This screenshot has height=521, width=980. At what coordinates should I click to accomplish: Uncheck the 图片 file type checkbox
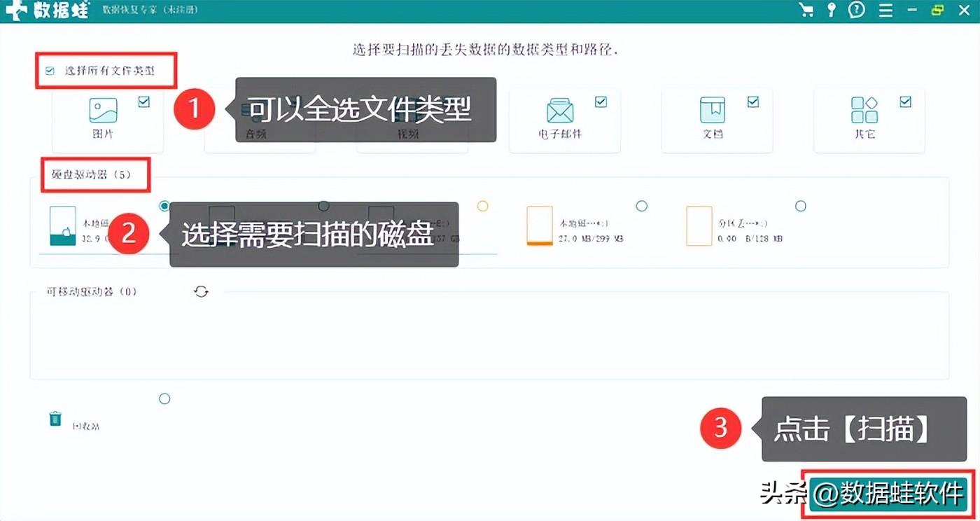coord(144,102)
